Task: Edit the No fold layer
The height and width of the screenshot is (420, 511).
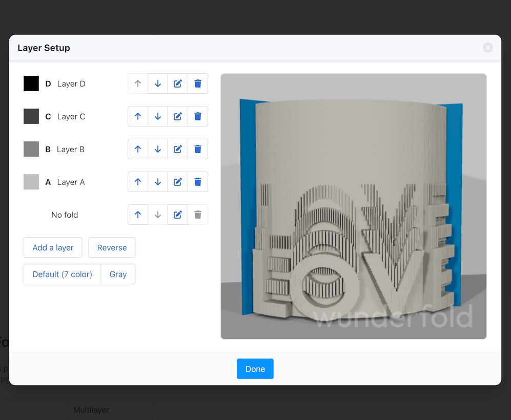Action: pos(177,215)
